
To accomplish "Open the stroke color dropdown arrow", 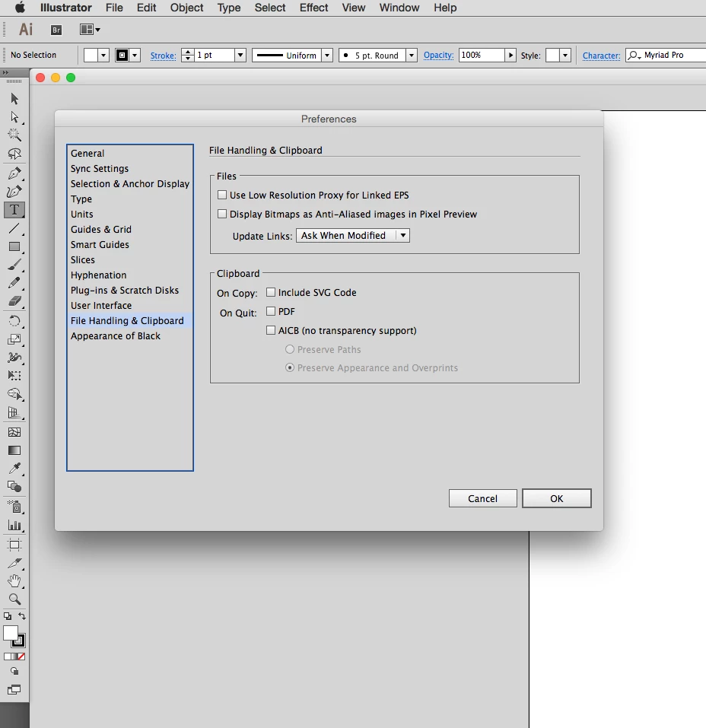I will coord(135,56).
